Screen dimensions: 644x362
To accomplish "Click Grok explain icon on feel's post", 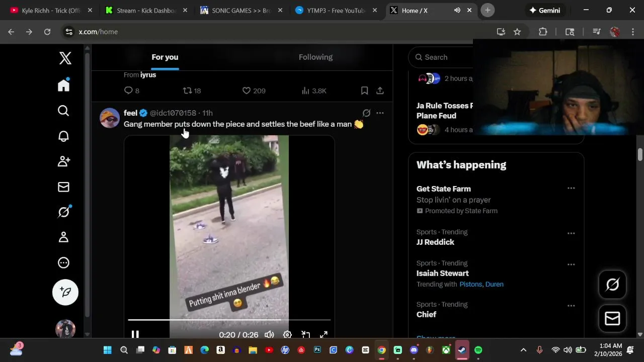I will (x=366, y=113).
